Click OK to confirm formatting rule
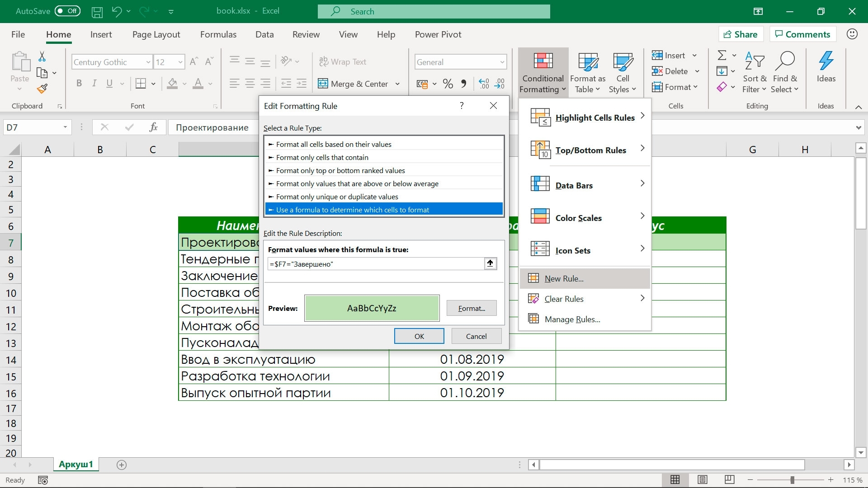The width and height of the screenshot is (868, 488). pos(419,335)
